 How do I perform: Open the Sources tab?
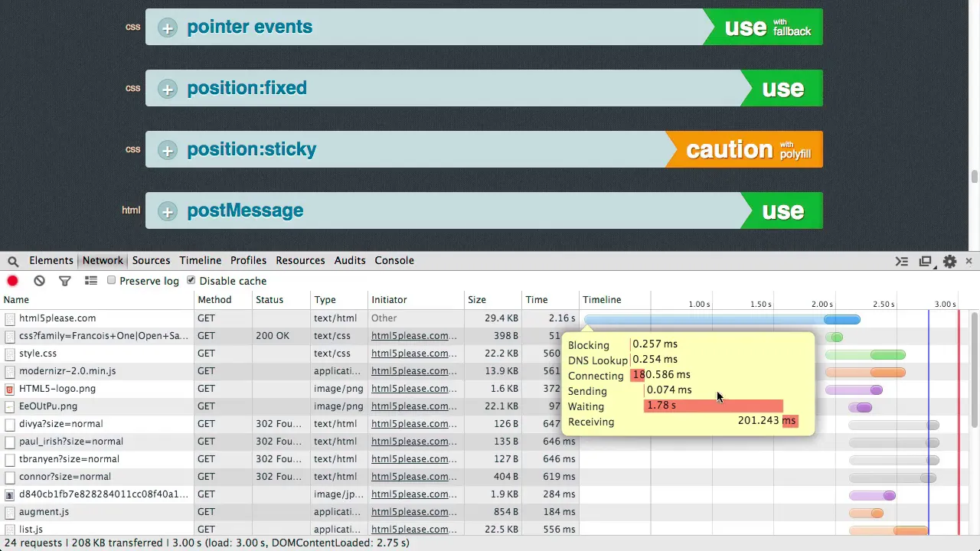pyautogui.click(x=151, y=260)
